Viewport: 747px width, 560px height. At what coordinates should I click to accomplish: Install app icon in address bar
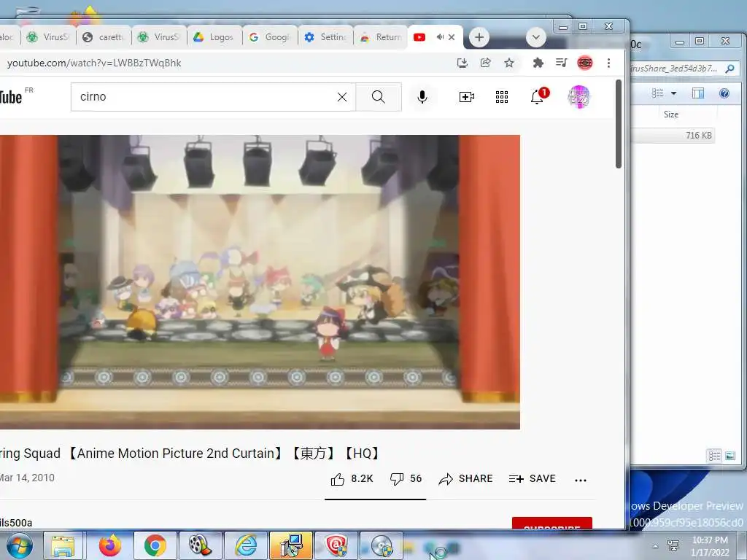(462, 63)
